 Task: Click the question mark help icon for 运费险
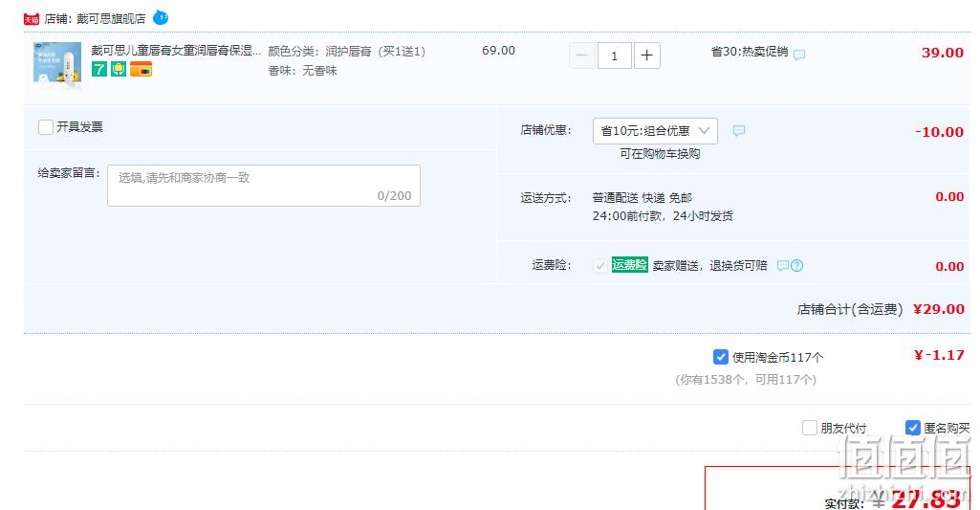(796, 265)
